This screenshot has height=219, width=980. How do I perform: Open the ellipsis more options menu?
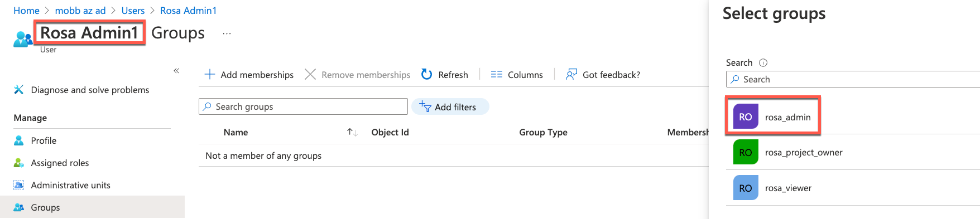pyautogui.click(x=227, y=33)
